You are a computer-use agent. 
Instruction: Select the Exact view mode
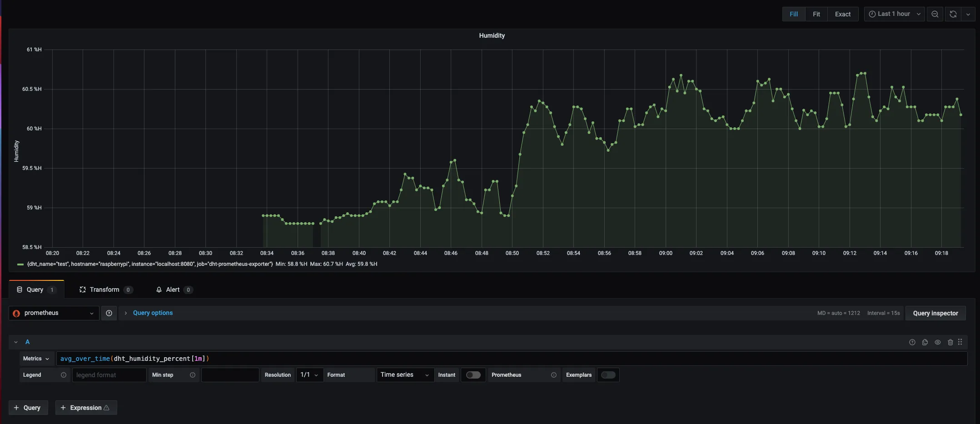843,14
